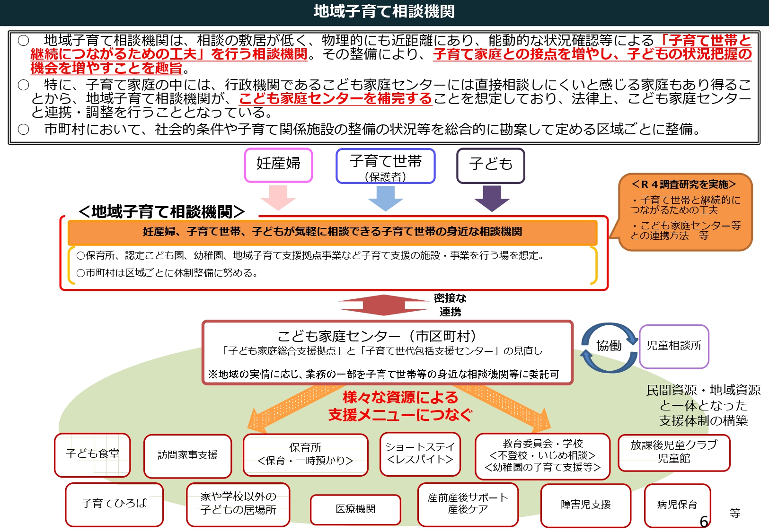Select the 病児保育 box

[x=677, y=506]
